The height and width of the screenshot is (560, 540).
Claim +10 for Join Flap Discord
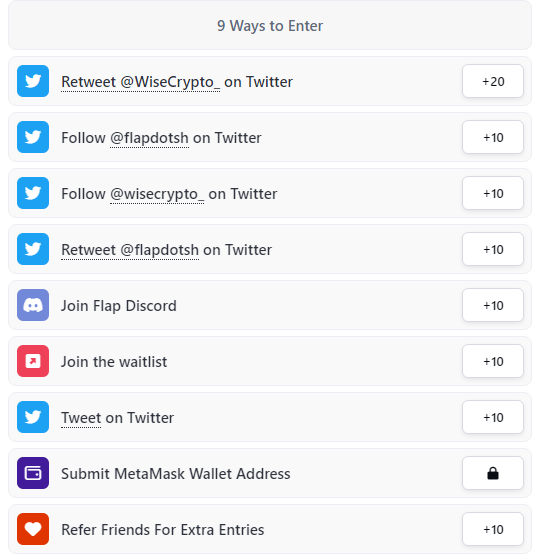[x=493, y=305]
